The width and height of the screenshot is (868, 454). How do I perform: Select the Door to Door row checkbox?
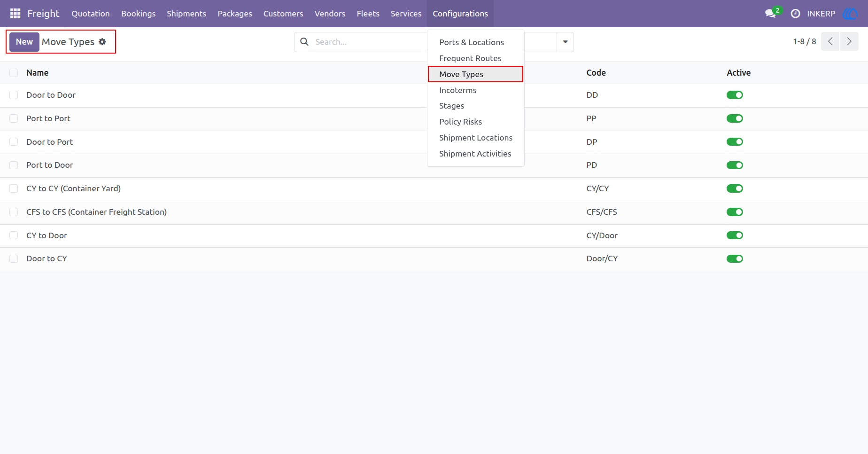[14, 95]
